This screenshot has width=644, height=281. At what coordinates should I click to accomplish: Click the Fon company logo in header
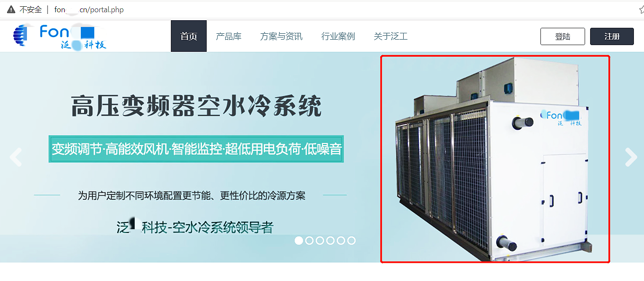tap(59, 37)
